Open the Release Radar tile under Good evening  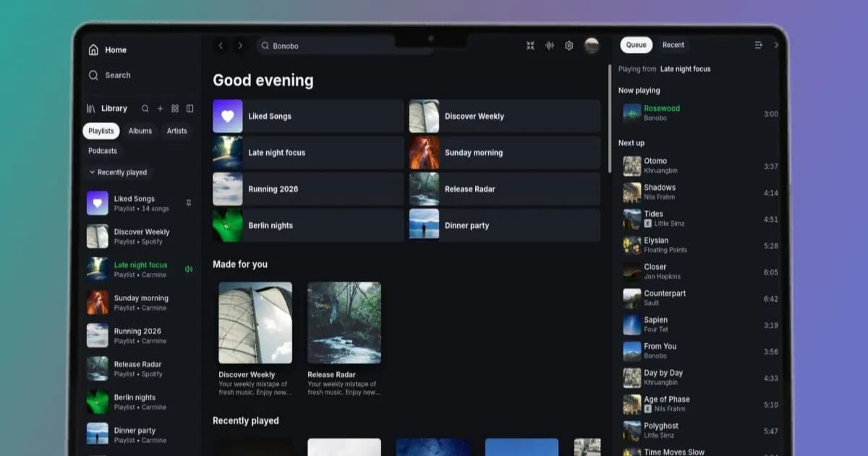tap(505, 189)
